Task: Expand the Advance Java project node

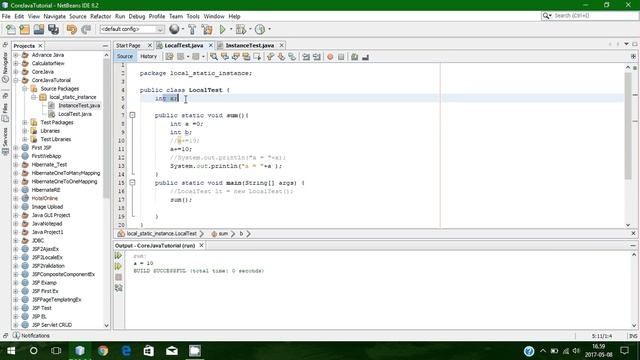Action: [x=16, y=55]
